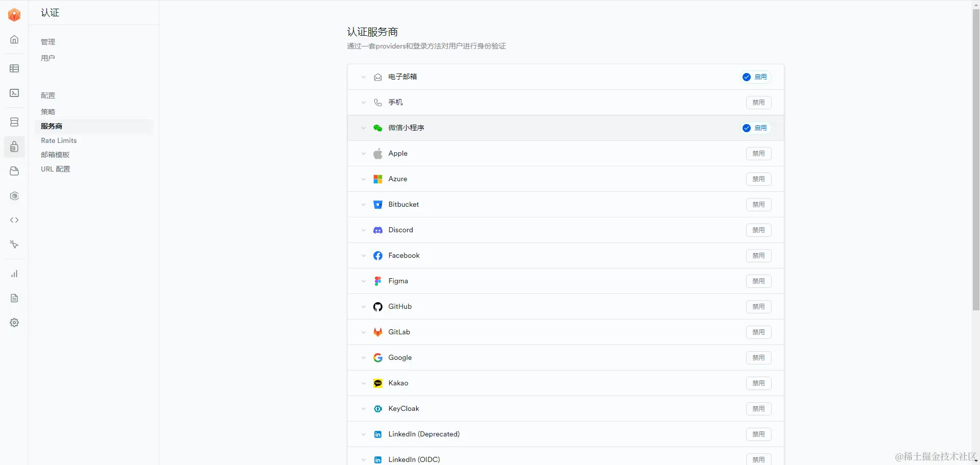The image size is (980, 465).
Task: Open the API code brackets icon
Action: [x=14, y=220]
